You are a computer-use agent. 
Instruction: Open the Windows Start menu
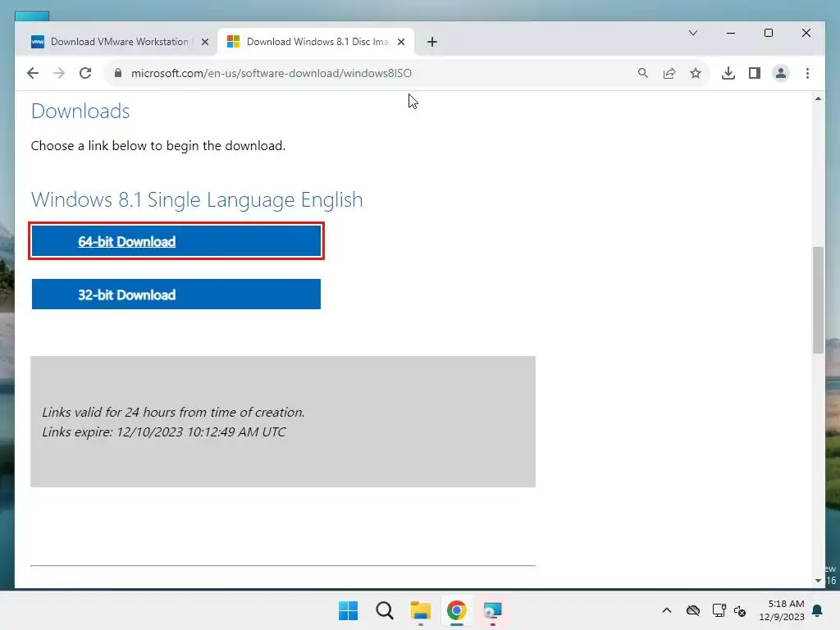348,610
